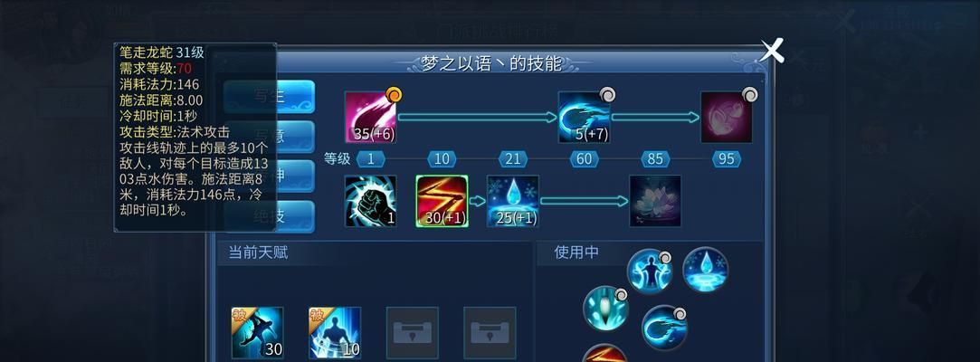The image size is (980, 362).
Task: Click the dimmed lotus skill icon
Action: (x=655, y=201)
